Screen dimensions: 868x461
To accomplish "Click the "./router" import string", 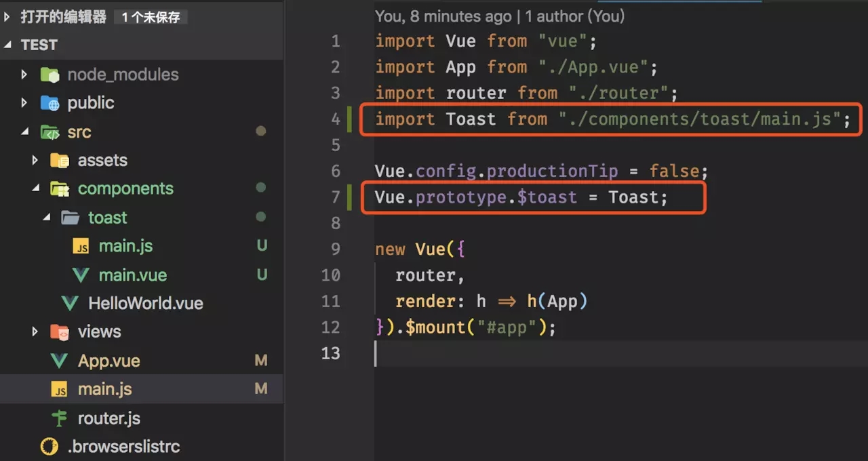I will (x=618, y=93).
